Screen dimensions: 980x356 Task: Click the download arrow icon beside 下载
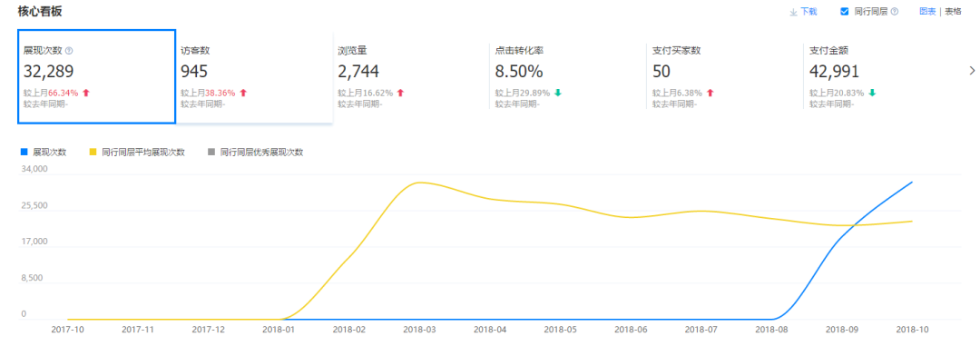[794, 12]
